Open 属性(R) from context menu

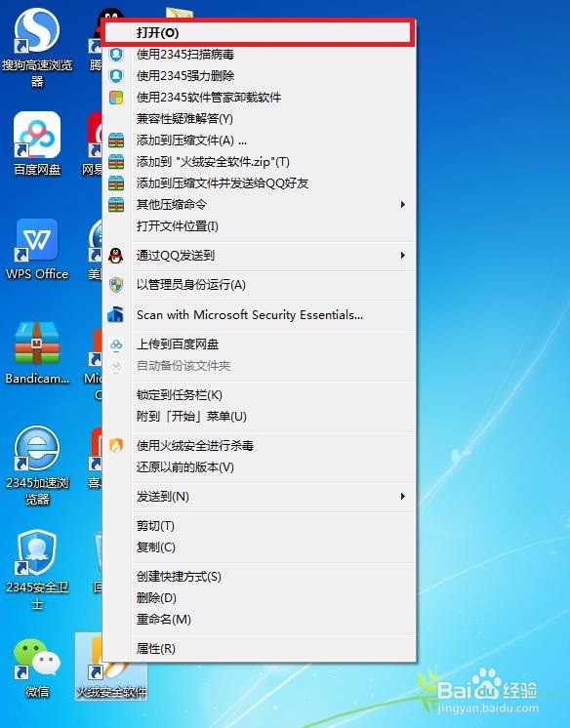point(259,649)
